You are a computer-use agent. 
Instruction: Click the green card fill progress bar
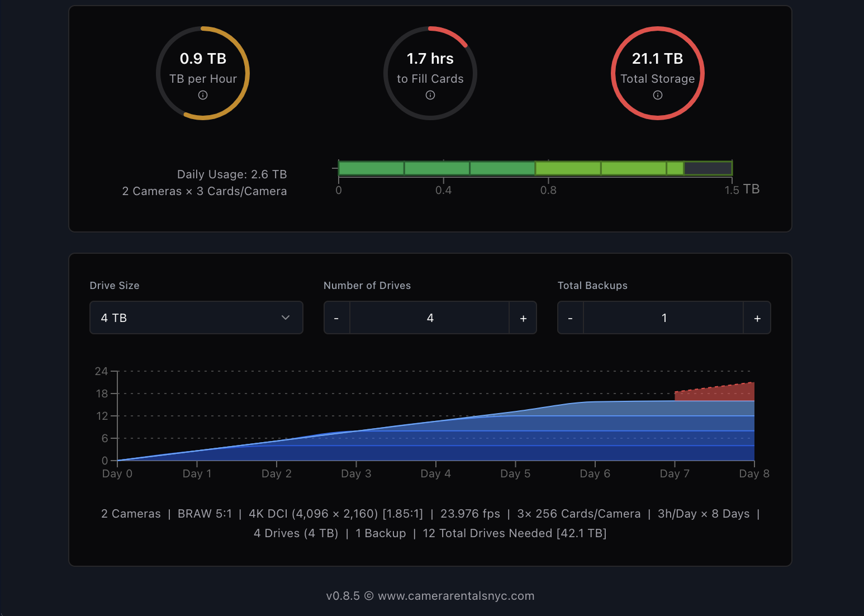click(503, 168)
